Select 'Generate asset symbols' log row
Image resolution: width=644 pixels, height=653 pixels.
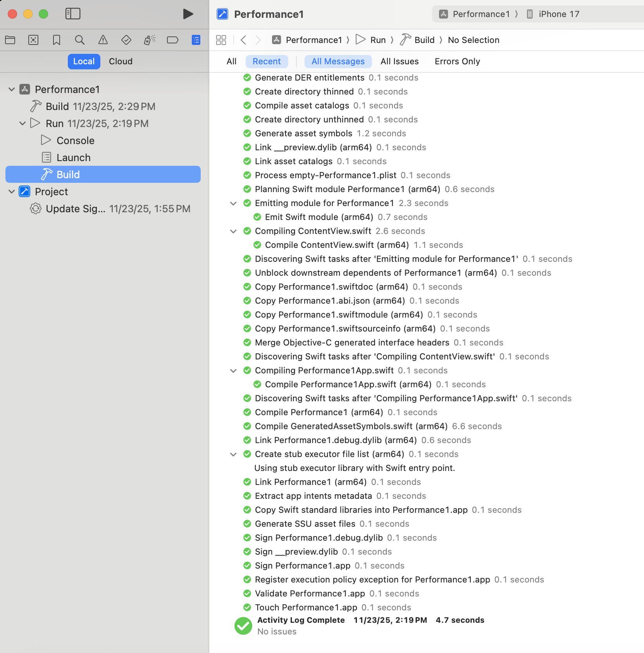coord(325,134)
